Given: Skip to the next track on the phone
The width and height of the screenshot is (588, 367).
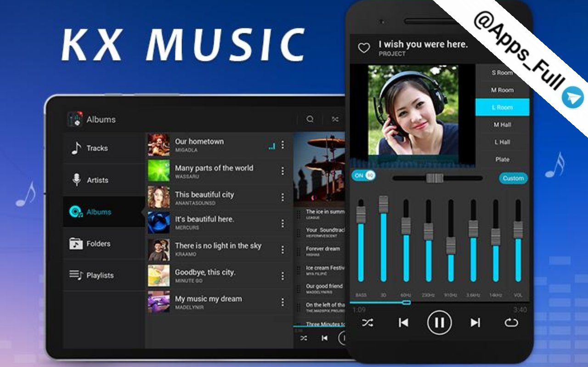Looking at the screenshot, I should point(475,323).
